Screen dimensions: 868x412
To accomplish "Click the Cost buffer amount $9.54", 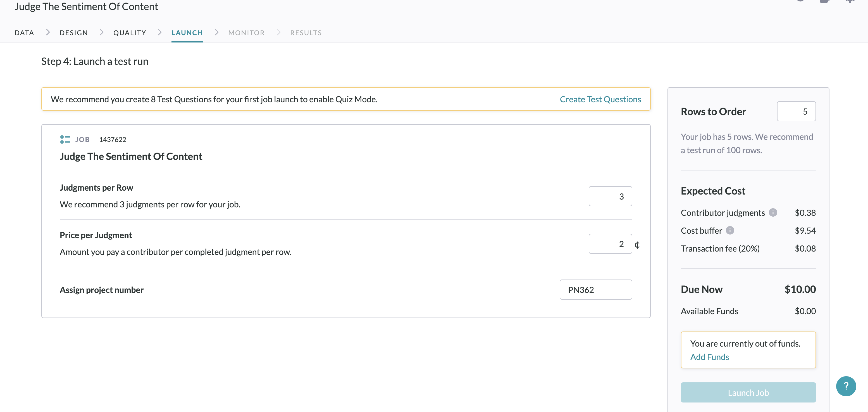I will point(805,231).
